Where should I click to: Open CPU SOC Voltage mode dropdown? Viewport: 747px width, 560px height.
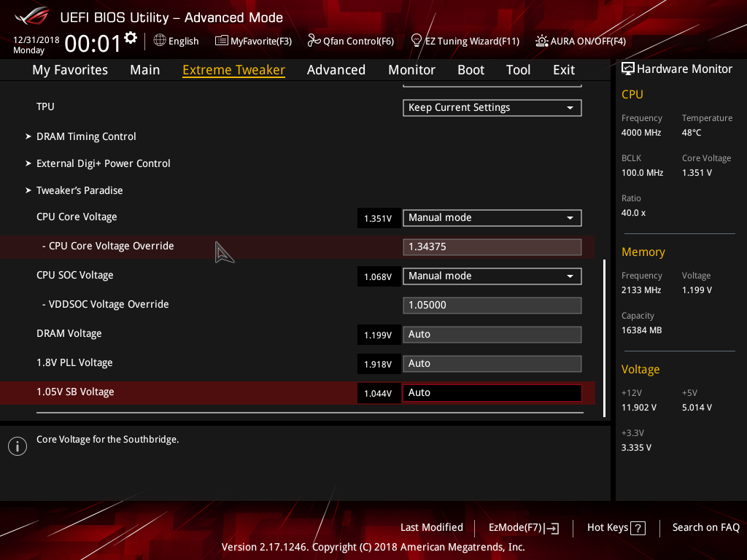tap(492, 276)
